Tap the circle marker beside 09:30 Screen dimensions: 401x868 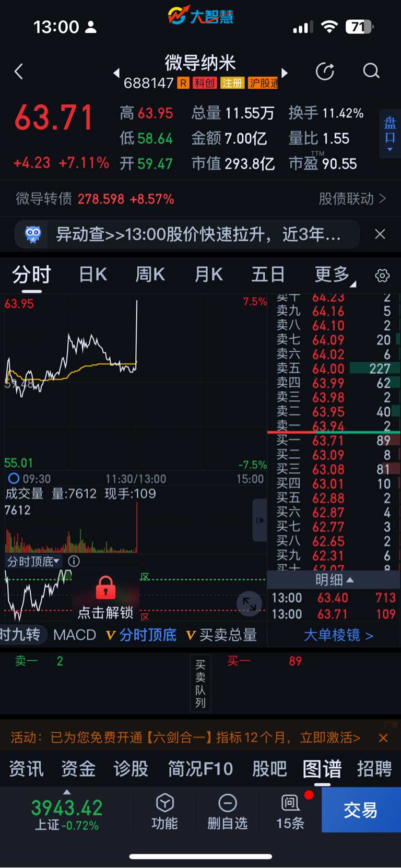(14, 479)
